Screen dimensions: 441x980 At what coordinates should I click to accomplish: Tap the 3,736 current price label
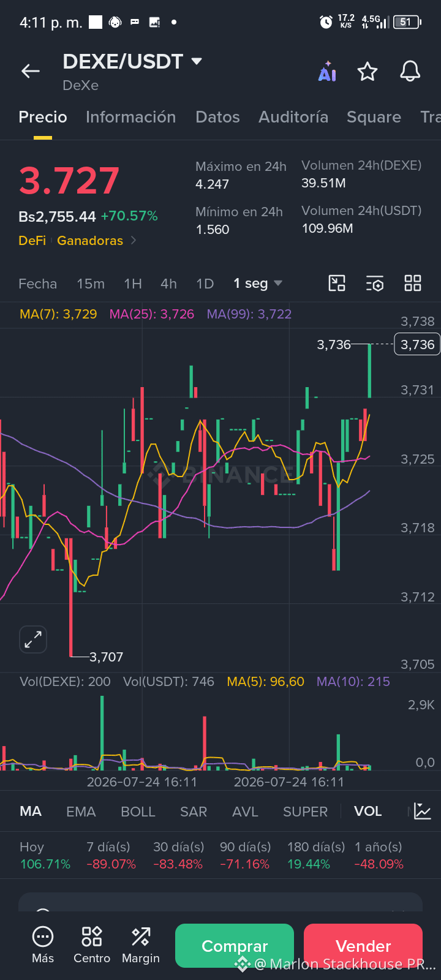[417, 345]
